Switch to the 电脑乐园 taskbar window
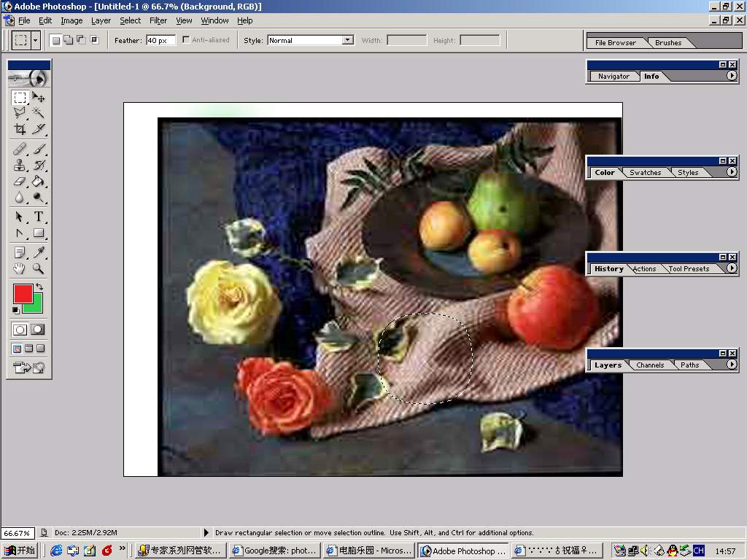 pos(368,551)
